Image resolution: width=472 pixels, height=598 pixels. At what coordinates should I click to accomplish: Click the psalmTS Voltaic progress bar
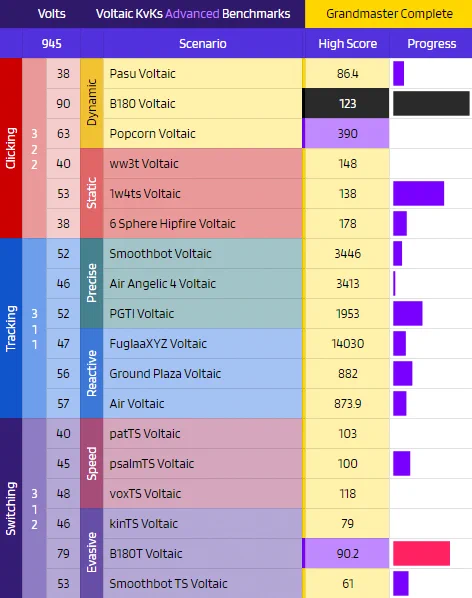pyautogui.click(x=401, y=463)
